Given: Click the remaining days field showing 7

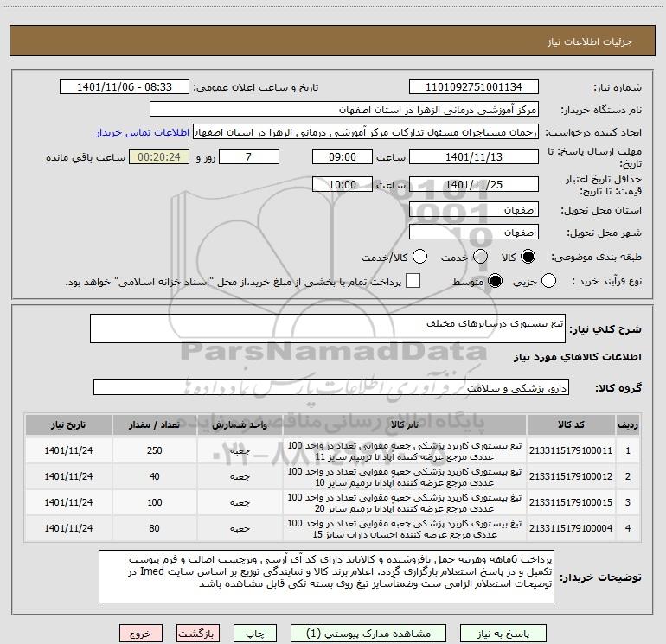Looking at the screenshot, I should (x=249, y=157).
